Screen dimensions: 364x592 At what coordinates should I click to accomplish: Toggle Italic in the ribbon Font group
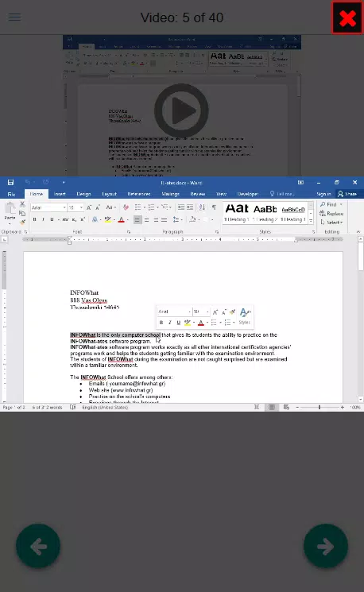point(43,219)
